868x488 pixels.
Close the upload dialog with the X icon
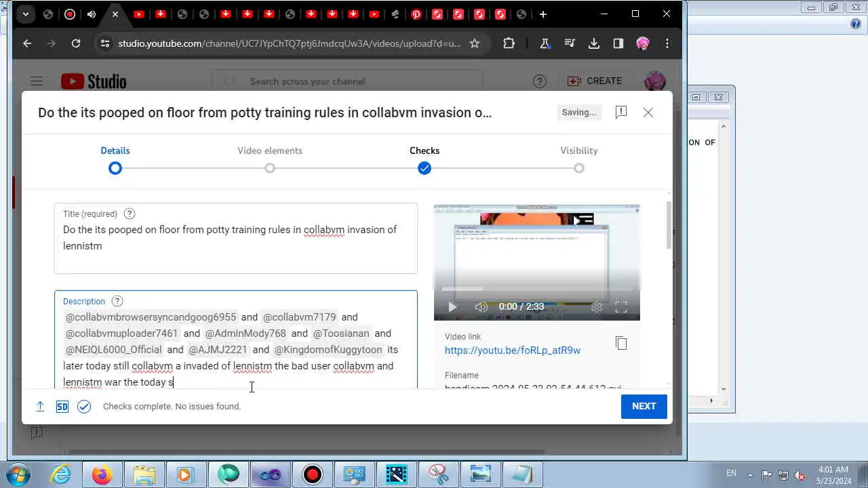648,113
